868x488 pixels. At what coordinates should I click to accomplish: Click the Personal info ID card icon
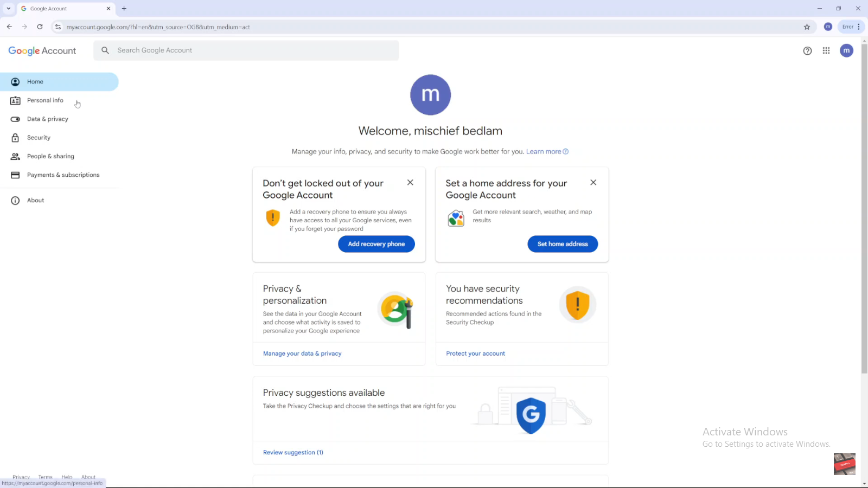pos(15,100)
